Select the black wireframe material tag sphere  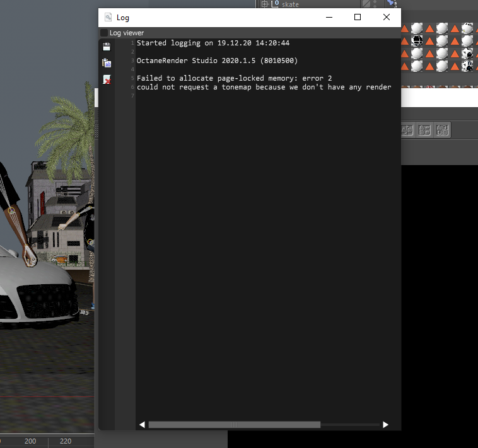point(417,40)
